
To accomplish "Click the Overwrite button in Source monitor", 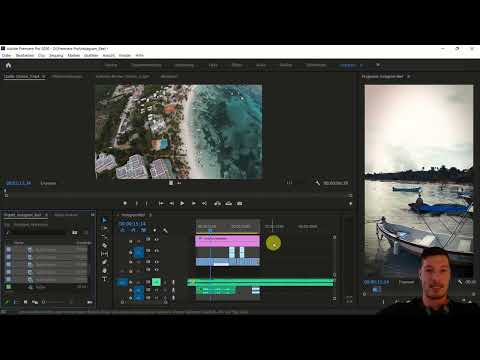I will click(x=229, y=203).
